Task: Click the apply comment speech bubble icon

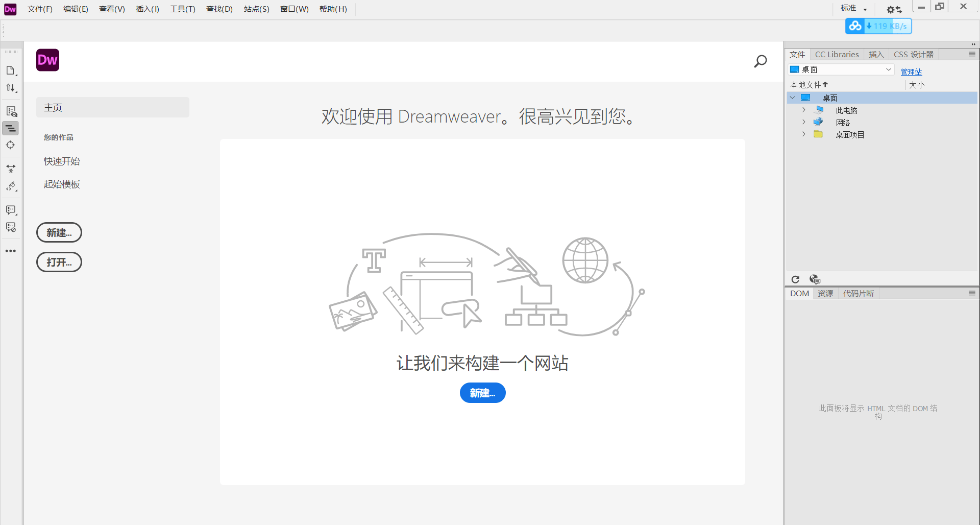Action: 11,210
